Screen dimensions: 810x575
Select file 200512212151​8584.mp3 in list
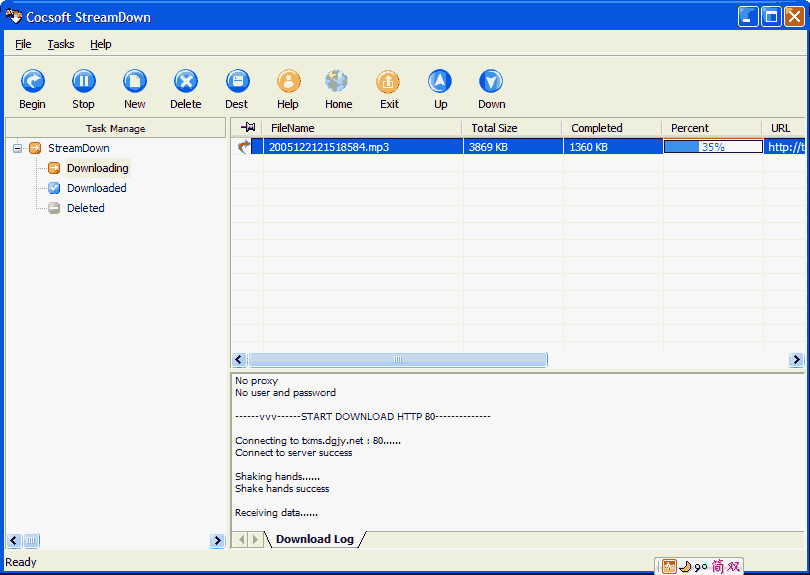(329, 147)
